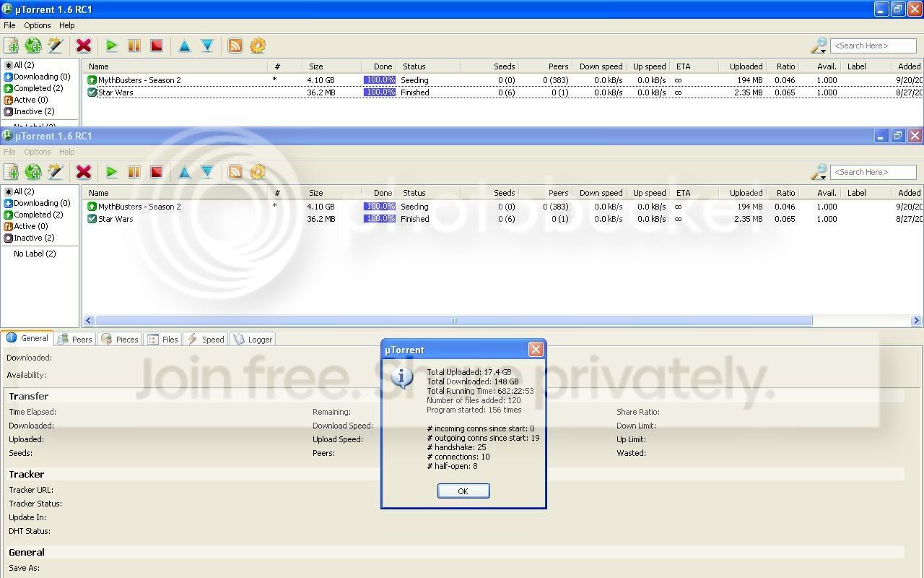Stop torrent with the red stop icon
The height and width of the screenshot is (578, 924).
[x=156, y=172]
